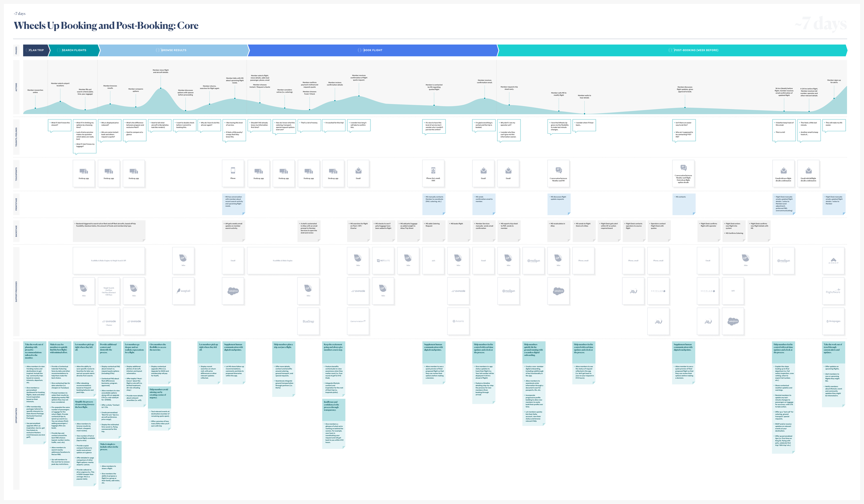Select the Airship logo card
The image size is (864, 504).
pos(833,261)
